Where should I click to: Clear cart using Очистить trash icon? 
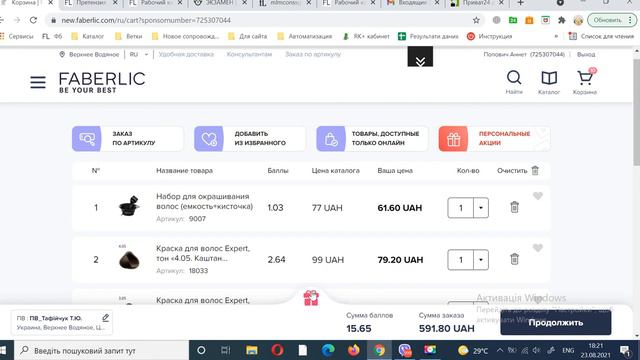(535, 171)
